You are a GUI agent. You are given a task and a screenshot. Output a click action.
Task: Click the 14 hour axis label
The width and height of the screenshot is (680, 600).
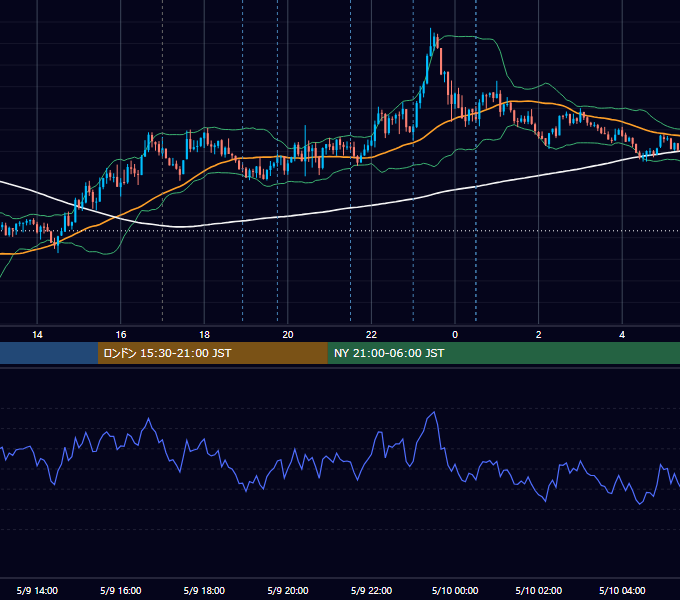37,335
